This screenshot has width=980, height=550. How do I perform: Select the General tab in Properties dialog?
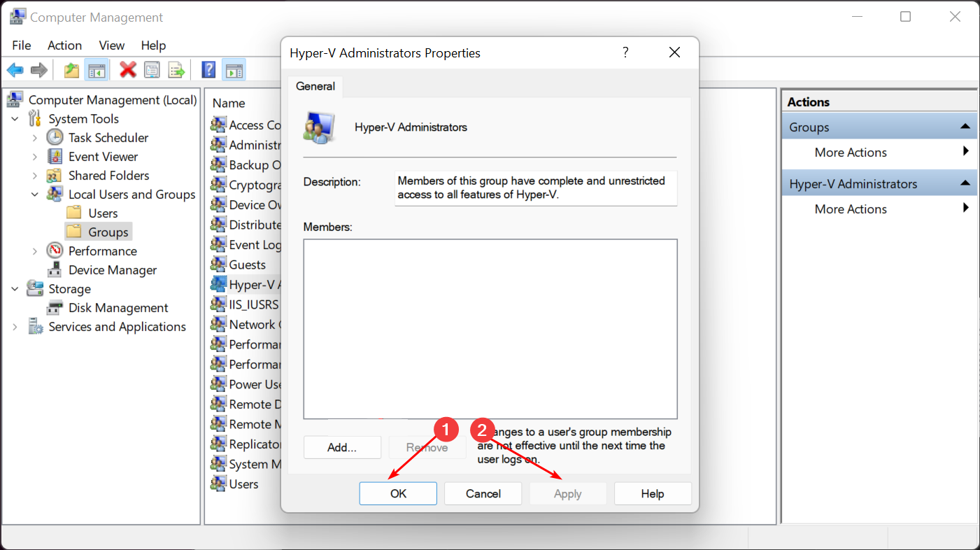tap(315, 86)
